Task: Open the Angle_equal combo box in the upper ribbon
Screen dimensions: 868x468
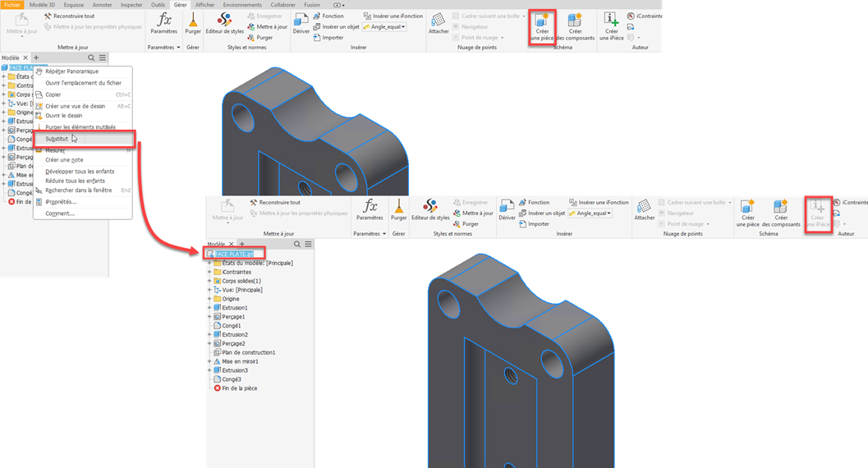Action: pyautogui.click(x=385, y=26)
